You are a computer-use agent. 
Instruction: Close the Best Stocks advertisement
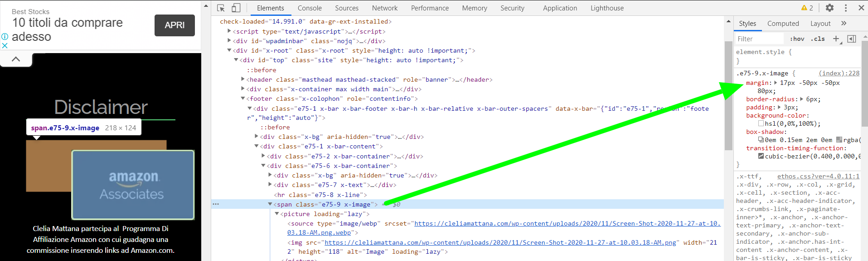coord(5,45)
